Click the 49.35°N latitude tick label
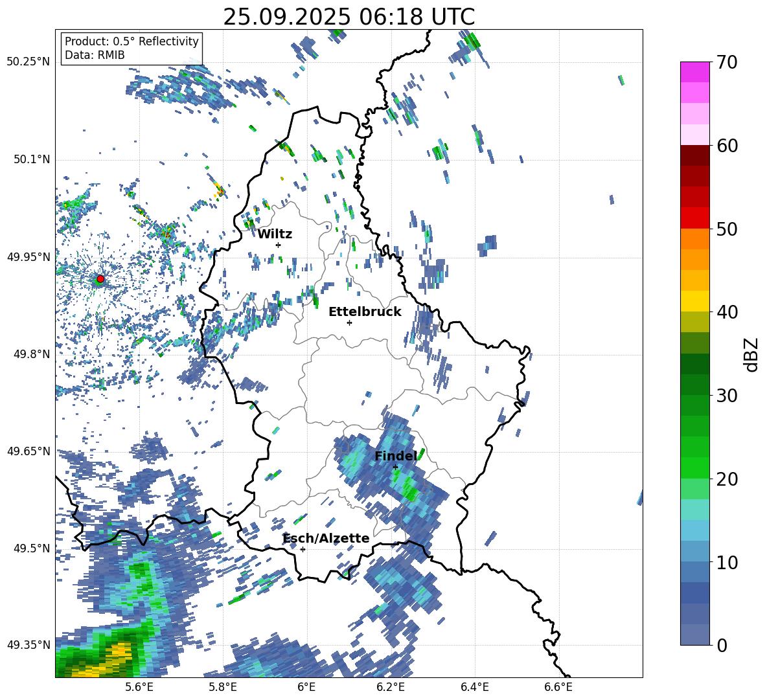The image size is (767, 700). [x=29, y=645]
